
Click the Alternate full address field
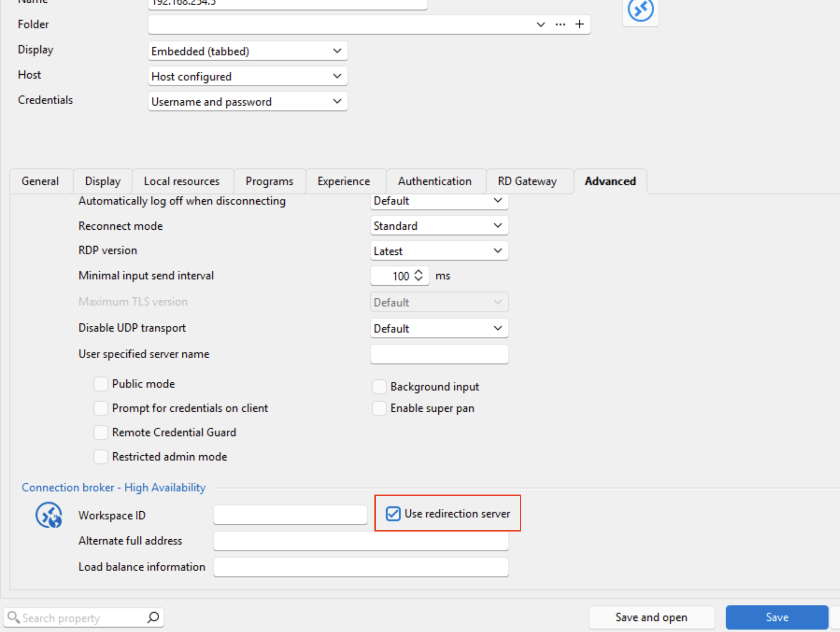point(361,541)
